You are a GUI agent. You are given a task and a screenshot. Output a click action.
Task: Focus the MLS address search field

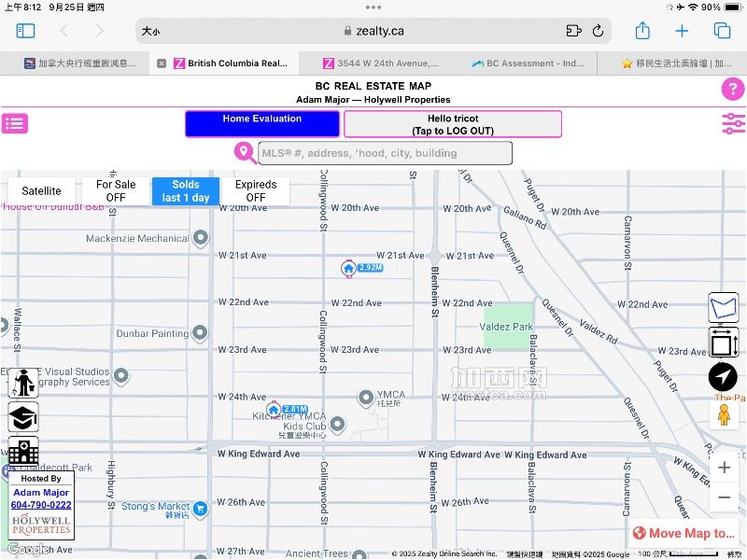pos(385,153)
